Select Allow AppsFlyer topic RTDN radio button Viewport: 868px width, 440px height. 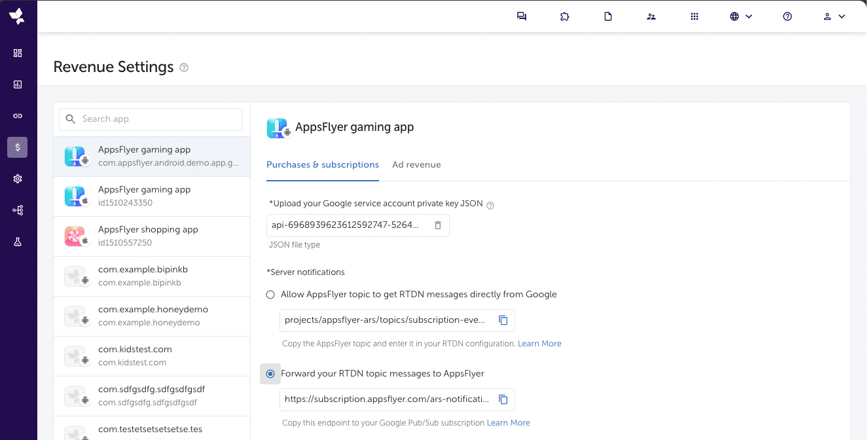(x=270, y=295)
